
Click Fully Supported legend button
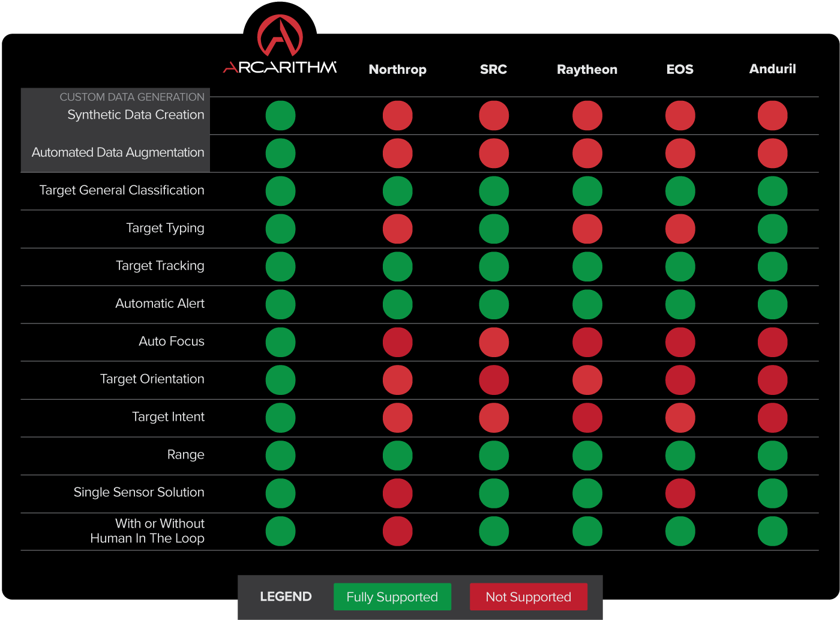click(392, 597)
